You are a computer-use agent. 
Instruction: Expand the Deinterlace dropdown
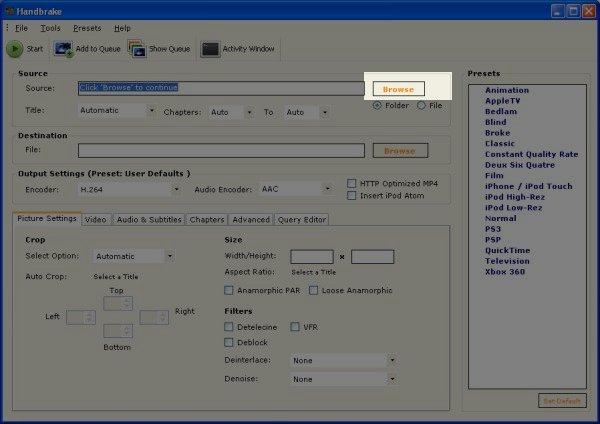(x=344, y=360)
